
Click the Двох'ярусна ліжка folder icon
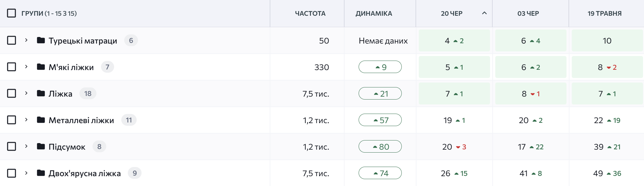41,173
